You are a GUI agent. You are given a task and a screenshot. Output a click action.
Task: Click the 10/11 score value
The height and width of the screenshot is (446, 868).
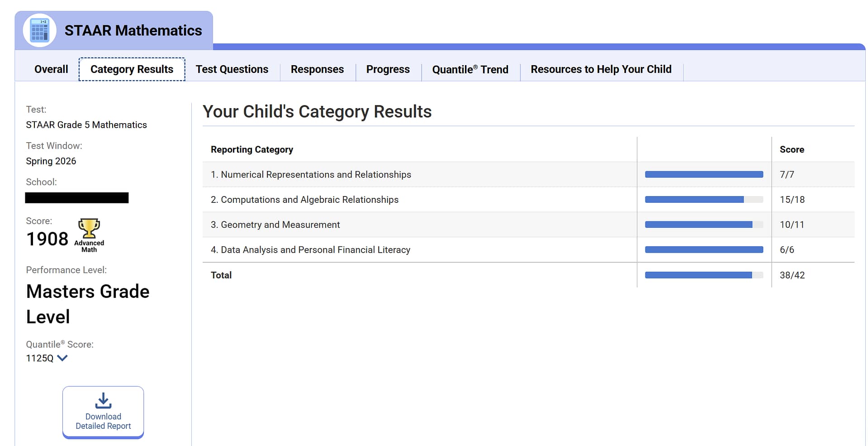point(792,225)
